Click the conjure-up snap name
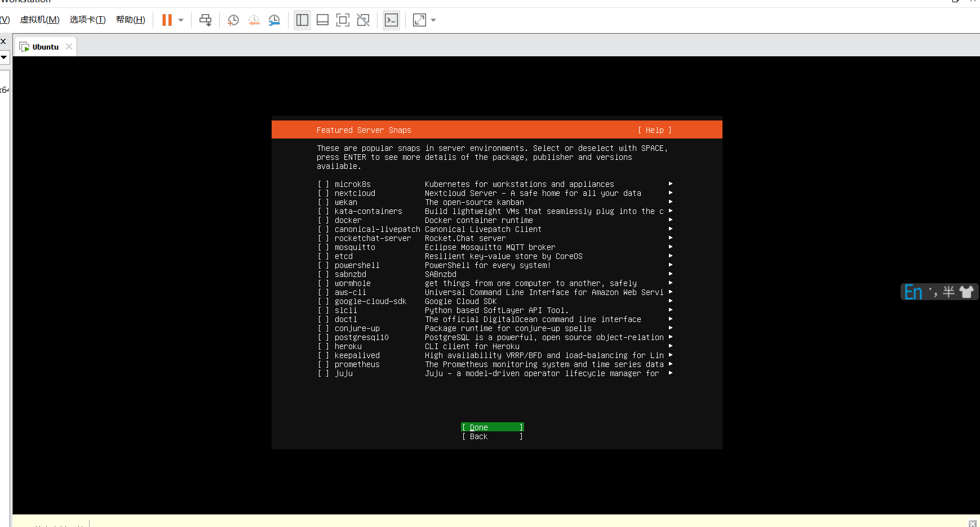 357,328
